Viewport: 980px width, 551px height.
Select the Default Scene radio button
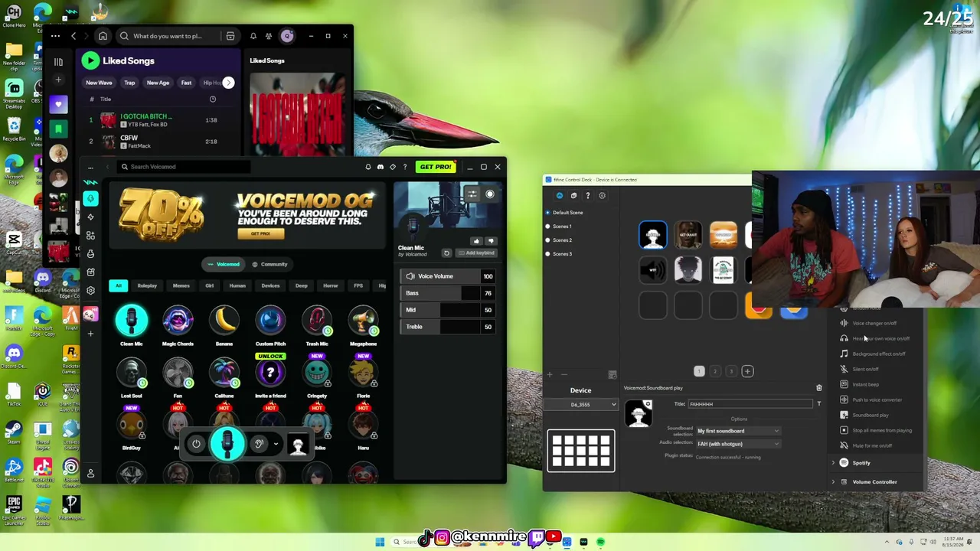(x=547, y=213)
